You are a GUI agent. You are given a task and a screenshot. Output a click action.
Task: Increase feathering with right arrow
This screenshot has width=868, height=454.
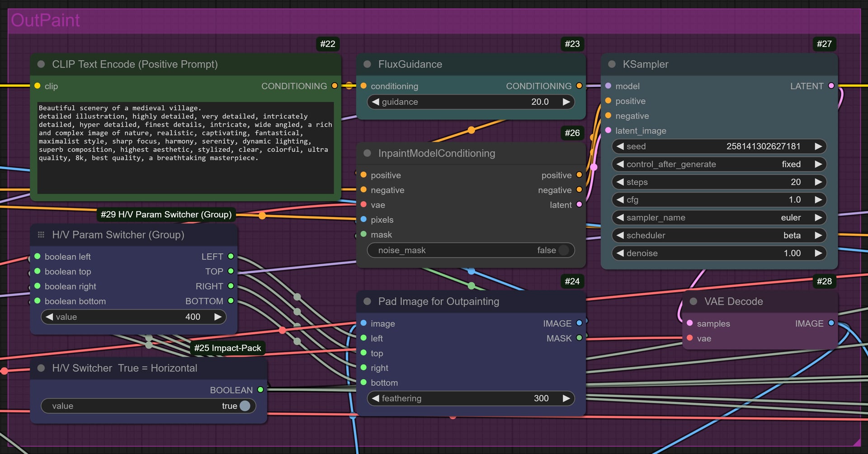(x=566, y=398)
